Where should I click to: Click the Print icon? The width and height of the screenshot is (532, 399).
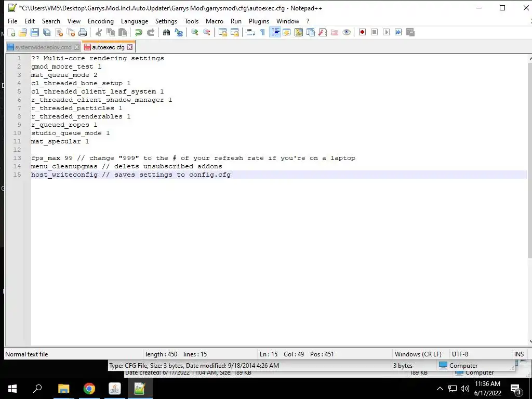tap(83, 32)
